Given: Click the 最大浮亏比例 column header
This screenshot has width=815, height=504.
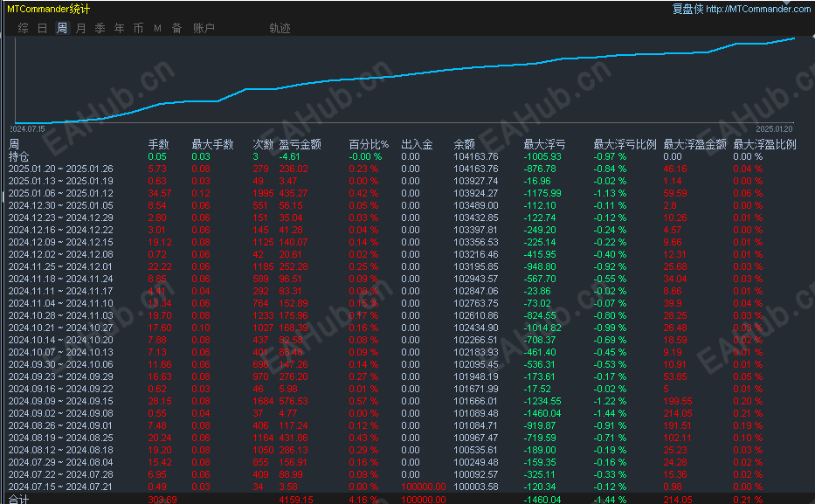Looking at the screenshot, I should point(625,144).
